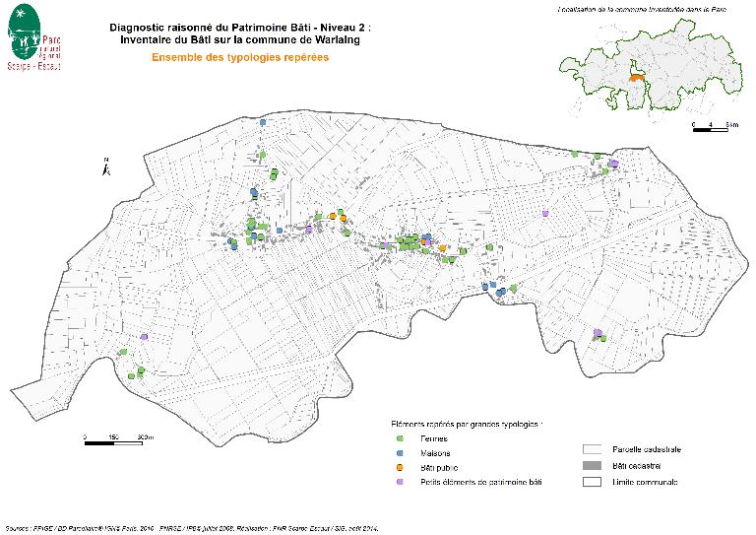Click the blue Maisons legend marker
The image size is (756, 535).
[400, 453]
